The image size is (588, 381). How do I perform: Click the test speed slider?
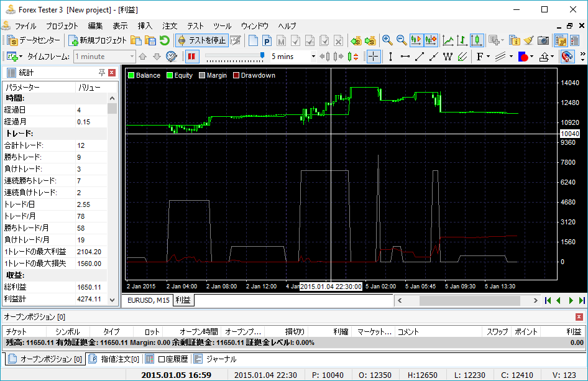click(233, 57)
